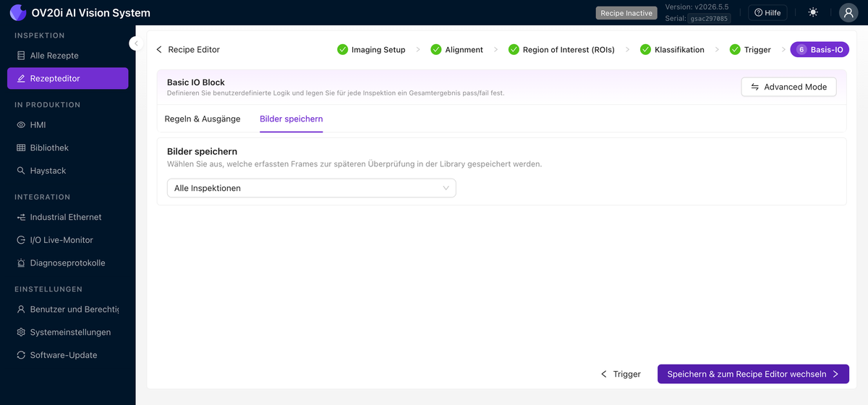Click the Basic IO Block heading
The height and width of the screenshot is (405, 868).
196,82
